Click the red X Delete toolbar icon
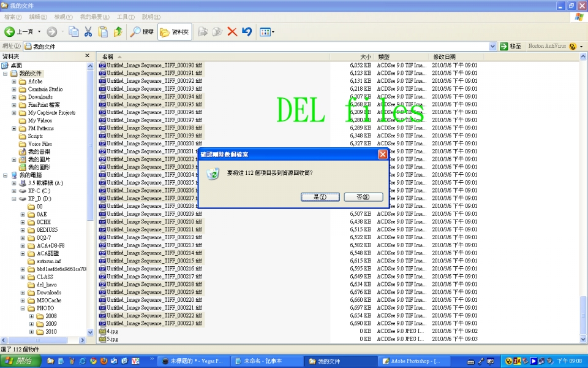 click(x=232, y=32)
